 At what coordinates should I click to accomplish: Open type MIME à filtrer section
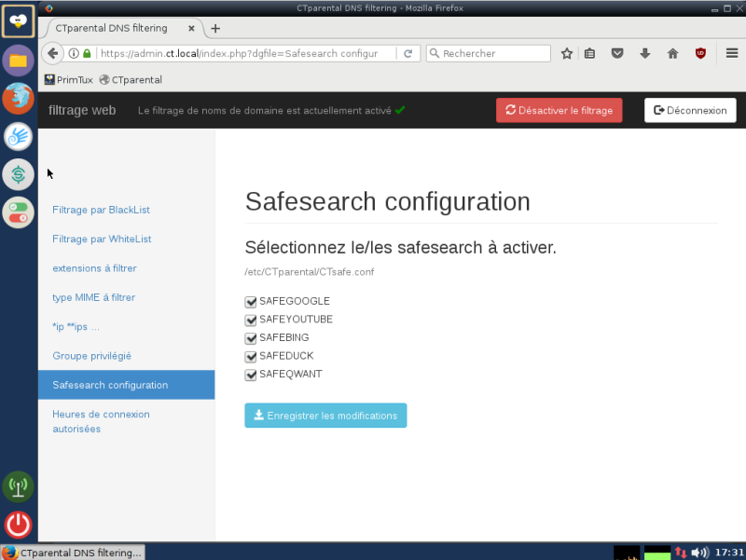click(94, 297)
